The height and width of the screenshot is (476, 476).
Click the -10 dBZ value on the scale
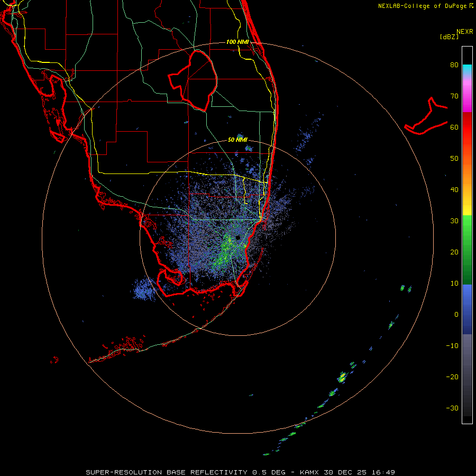(452, 346)
